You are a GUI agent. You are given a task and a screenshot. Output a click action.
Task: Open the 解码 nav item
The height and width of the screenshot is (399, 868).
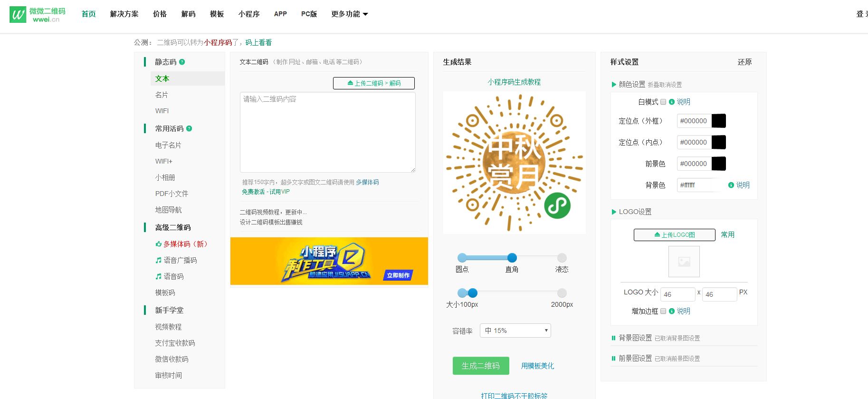[189, 14]
